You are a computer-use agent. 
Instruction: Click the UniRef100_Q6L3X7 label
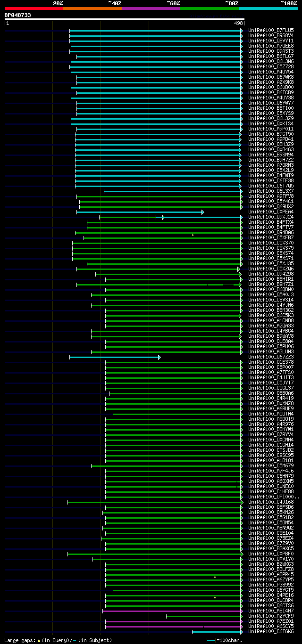[x=271, y=191]
